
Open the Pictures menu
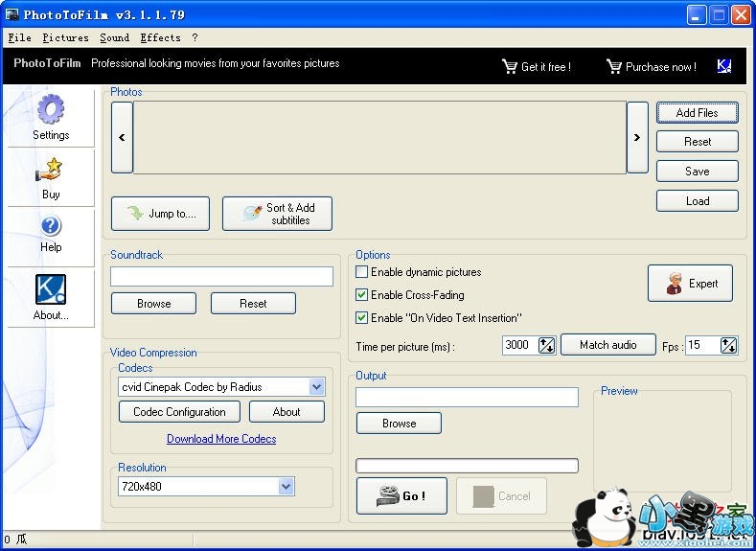click(x=65, y=38)
